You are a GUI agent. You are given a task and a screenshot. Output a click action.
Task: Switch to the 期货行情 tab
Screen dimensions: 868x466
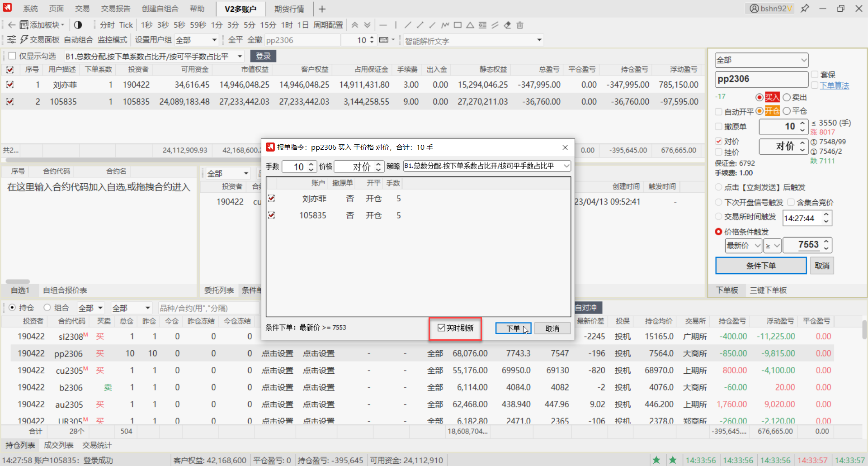(289, 9)
